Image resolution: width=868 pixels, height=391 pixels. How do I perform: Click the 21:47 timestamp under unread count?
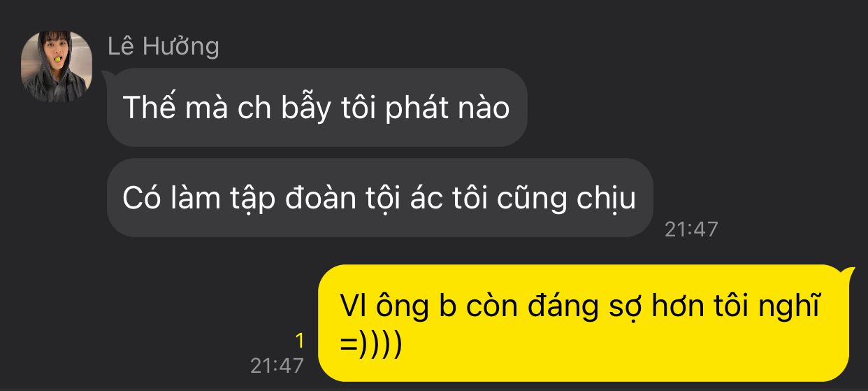coord(277,365)
